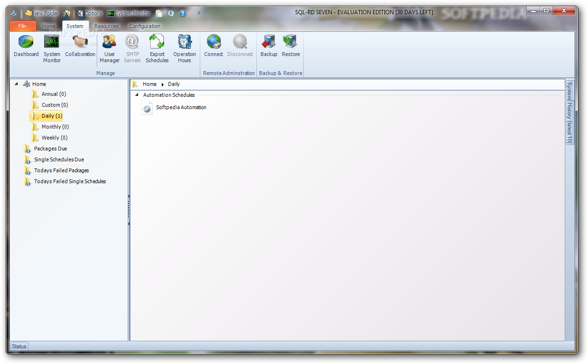
Task: Click the clipboard paste icon in title bar
Action: tap(159, 13)
